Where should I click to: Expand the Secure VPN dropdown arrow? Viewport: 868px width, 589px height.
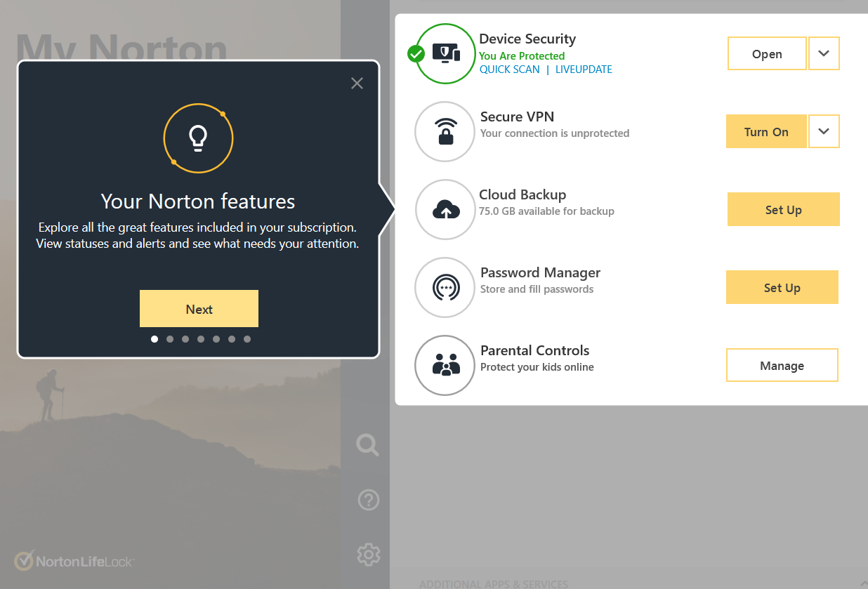824,131
